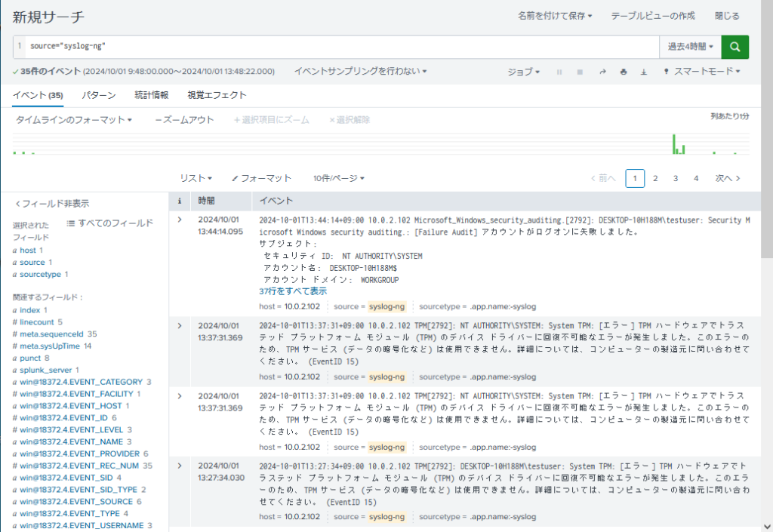Open スマートモード search mode dropdown
The height and width of the screenshot is (532, 773).
click(702, 72)
